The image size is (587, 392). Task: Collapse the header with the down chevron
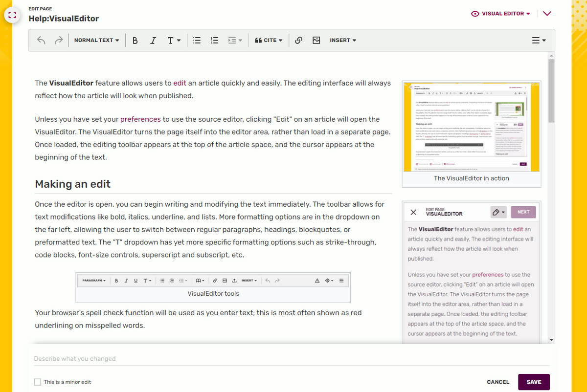(547, 14)
